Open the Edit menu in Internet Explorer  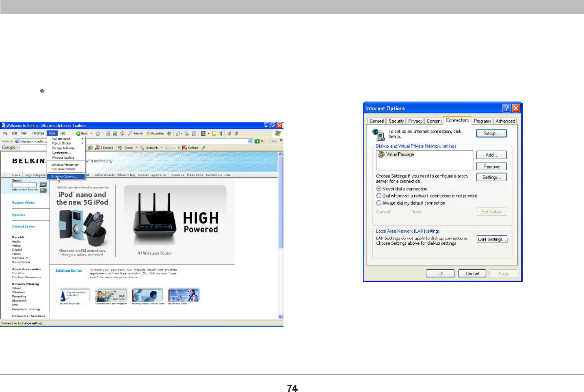pos(14,133)
